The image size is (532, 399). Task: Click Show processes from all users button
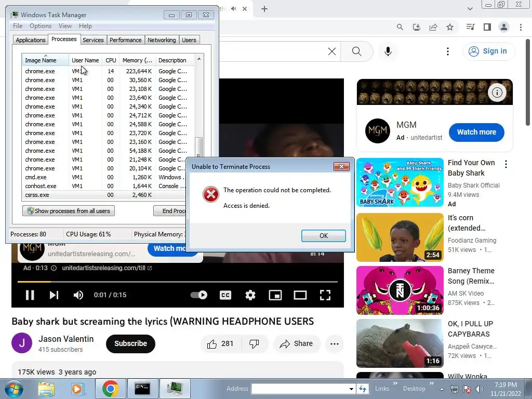pos(69,211)
